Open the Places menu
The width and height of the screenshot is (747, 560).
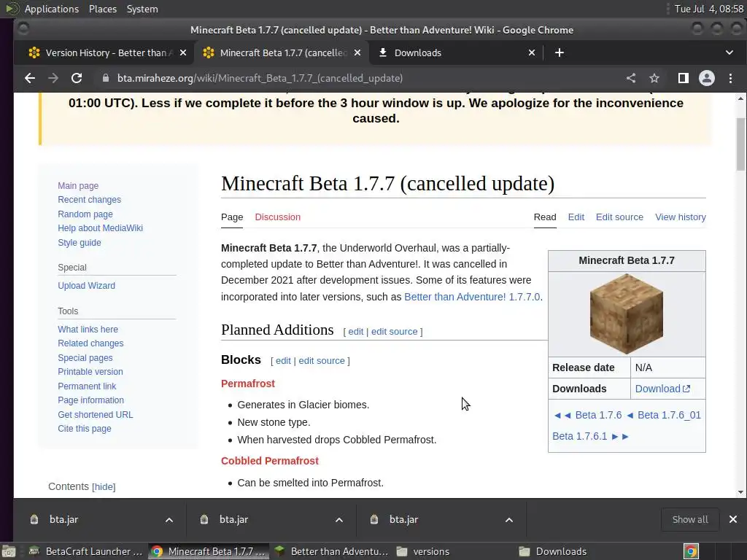click(102, 9)
